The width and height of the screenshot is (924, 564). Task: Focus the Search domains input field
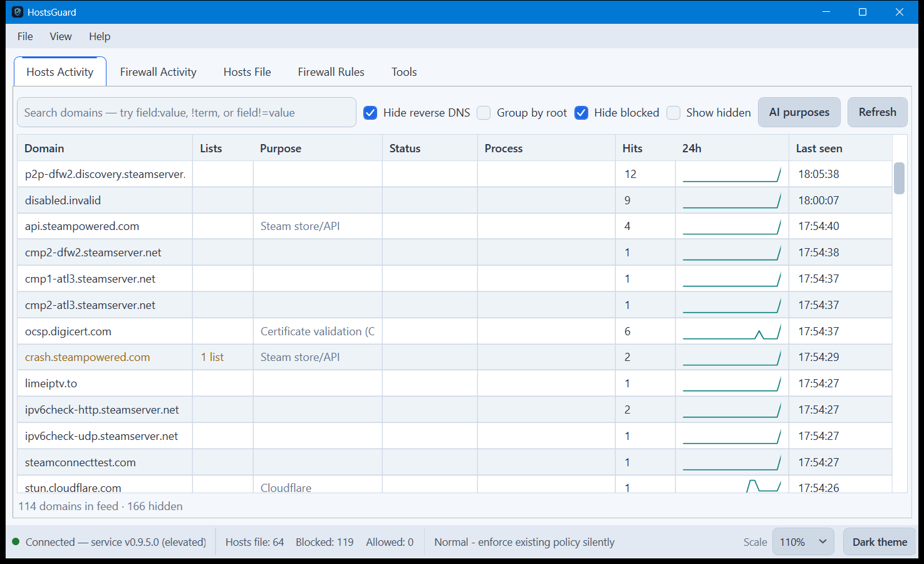point(187,112)
